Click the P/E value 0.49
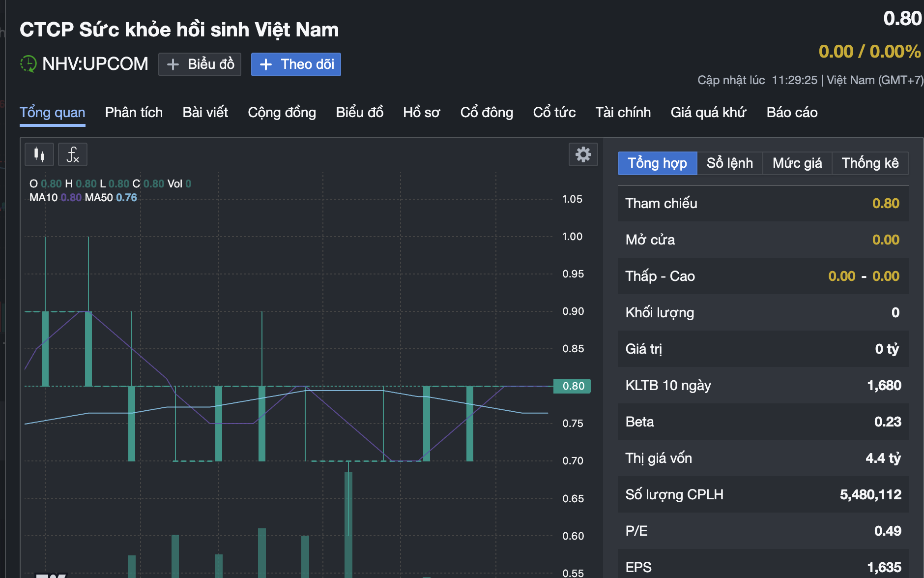 pyautogui.click(x=888, y=531)
